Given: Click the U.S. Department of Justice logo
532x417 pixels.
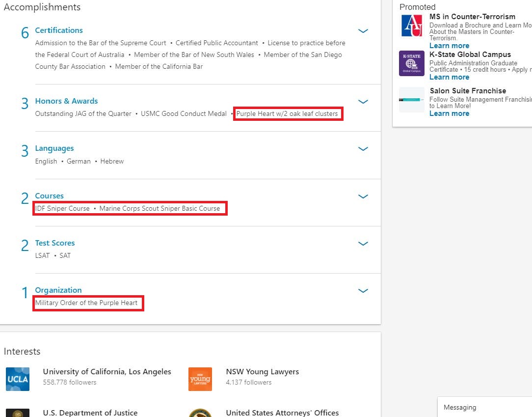Looking at the screenshot, I should 18,413.
